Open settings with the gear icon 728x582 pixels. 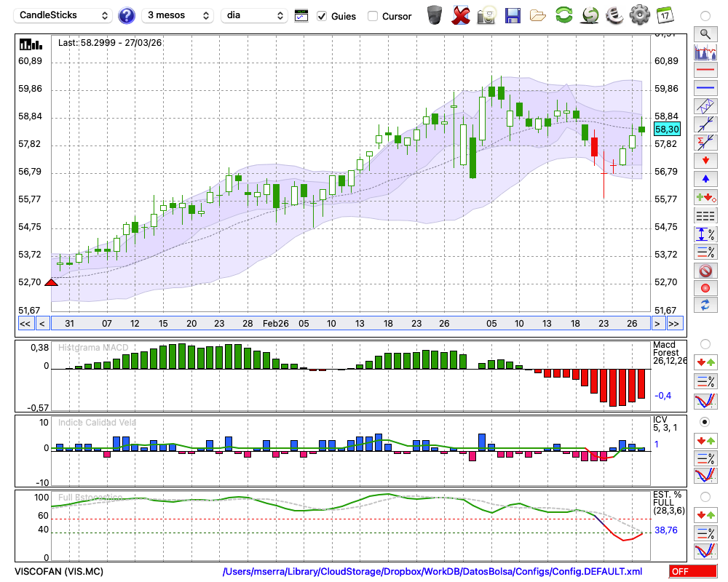[640, 15]
